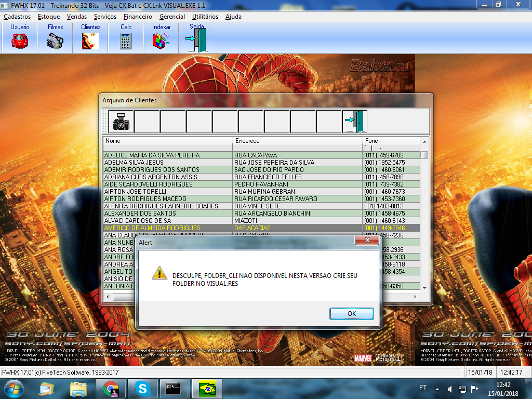Image resolution: width=532 pixels, height=399 pixels.
Task: Click the Fone filter input field
Action: [391, 148]
